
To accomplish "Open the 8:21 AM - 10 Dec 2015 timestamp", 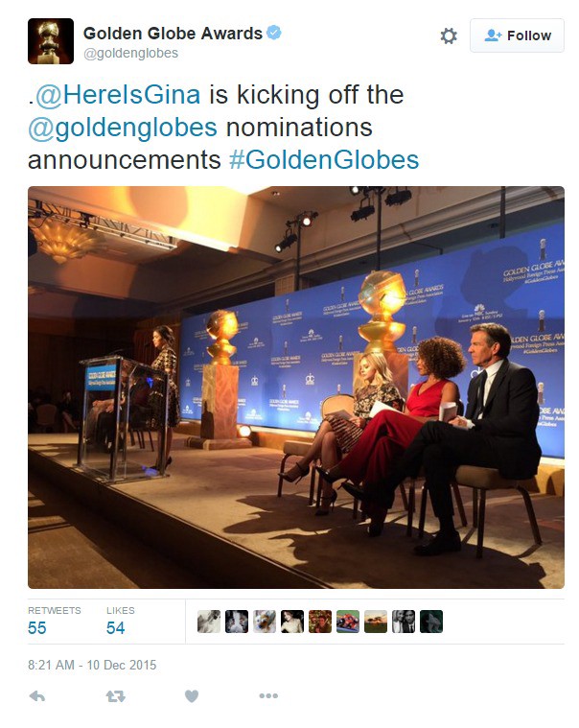I will click(x=92, y=665).
